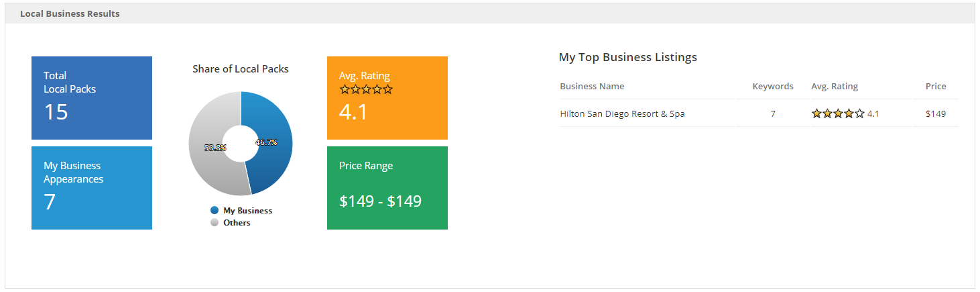Click the star rating in the Hilton row

(837, 113)
